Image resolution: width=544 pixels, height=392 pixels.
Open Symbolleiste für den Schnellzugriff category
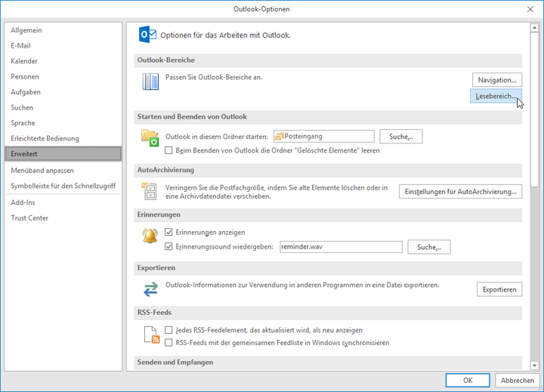pos(63,186)
